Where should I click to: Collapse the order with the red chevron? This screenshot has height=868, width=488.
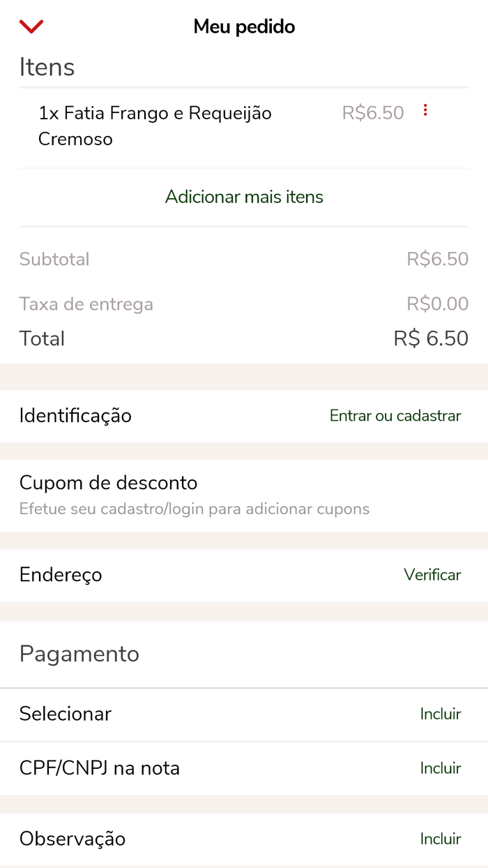pyautogui.click(x=32, y=27)
